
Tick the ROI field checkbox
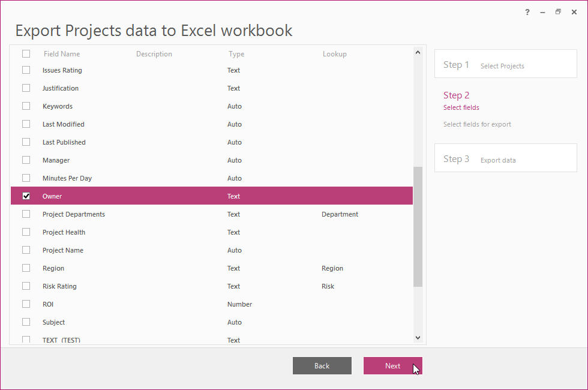point(26,304)
